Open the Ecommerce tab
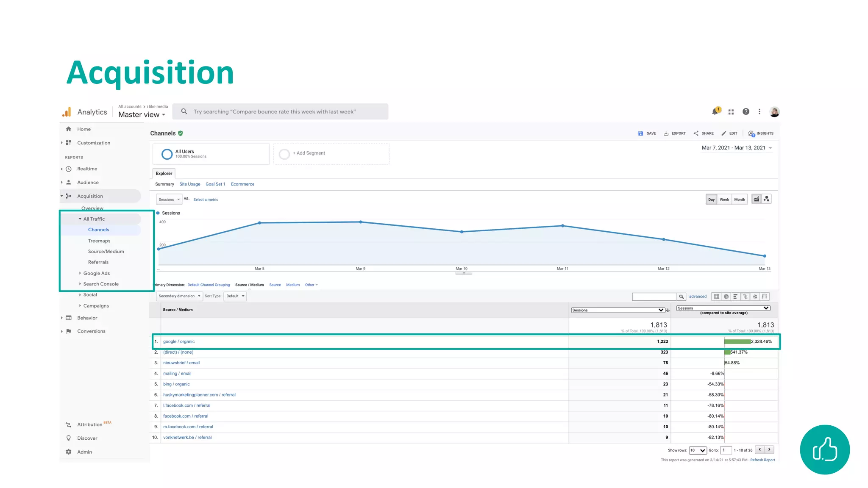 tap(242, 184)
